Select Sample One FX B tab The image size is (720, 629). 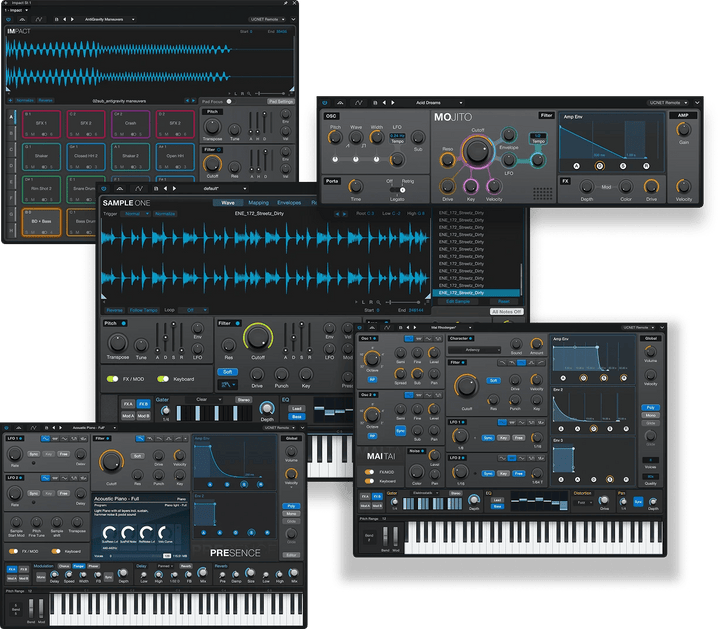point(143,404)
